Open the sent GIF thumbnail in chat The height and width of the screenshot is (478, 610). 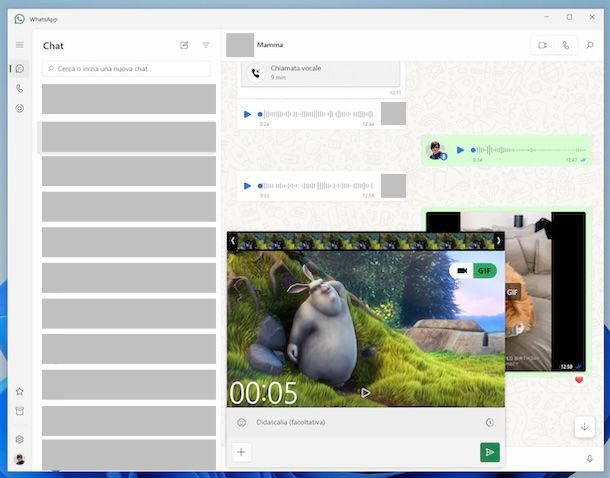tap(545, 292)
